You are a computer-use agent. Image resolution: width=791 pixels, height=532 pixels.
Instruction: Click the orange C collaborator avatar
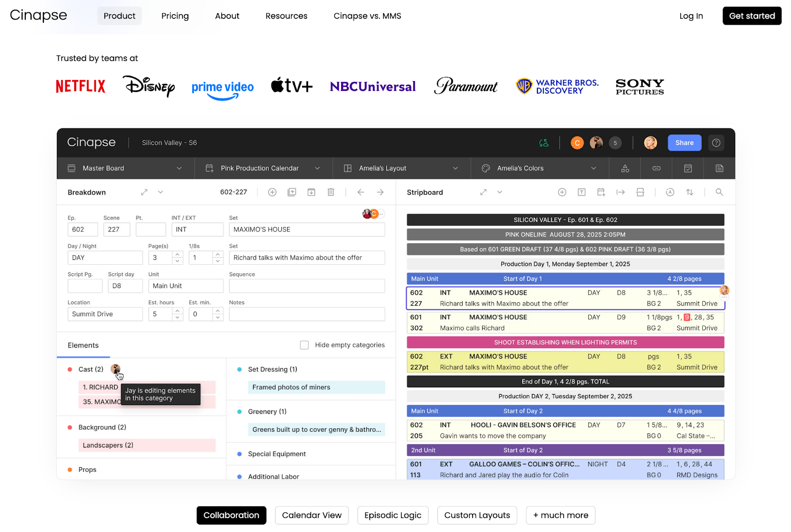coord(577,143)
